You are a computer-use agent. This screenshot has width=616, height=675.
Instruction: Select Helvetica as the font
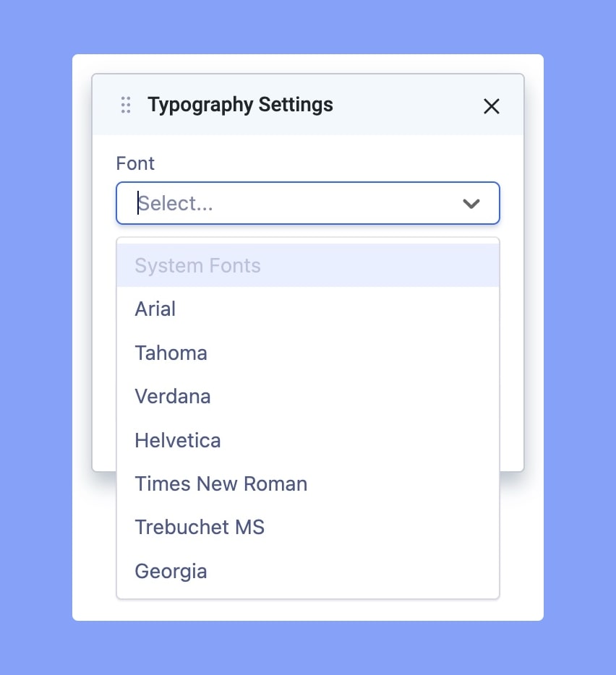178,440
